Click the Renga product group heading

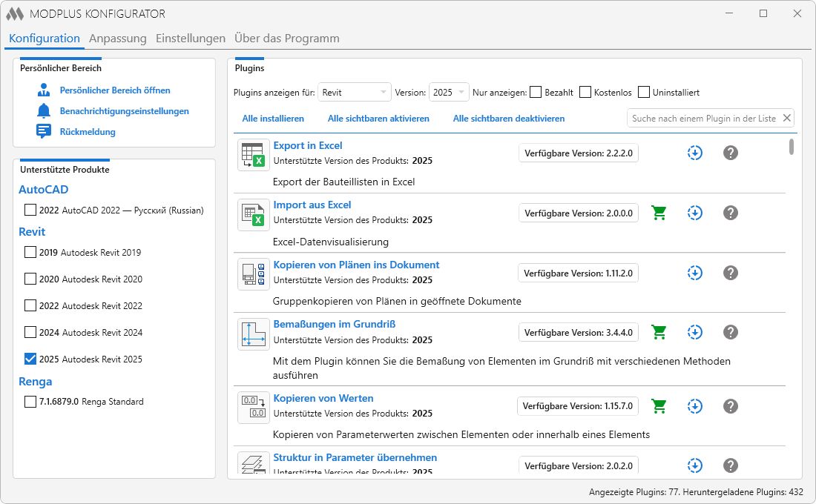click(x=36, y=381)
